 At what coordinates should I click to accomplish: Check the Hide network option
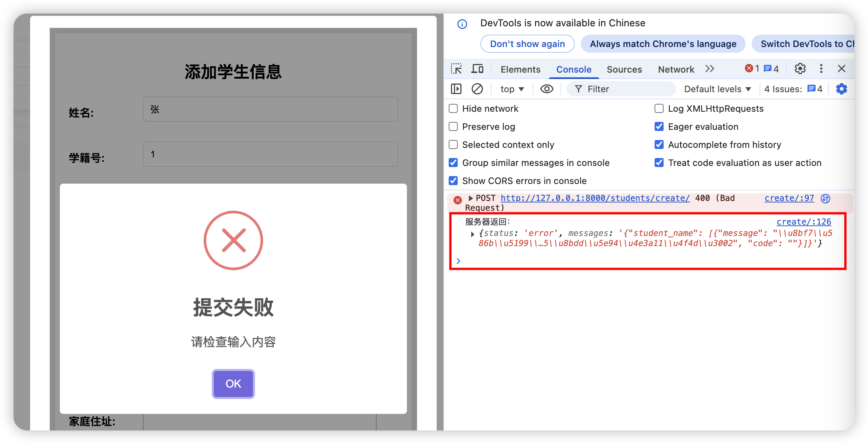pyautogui.click(x=453, y=108)
